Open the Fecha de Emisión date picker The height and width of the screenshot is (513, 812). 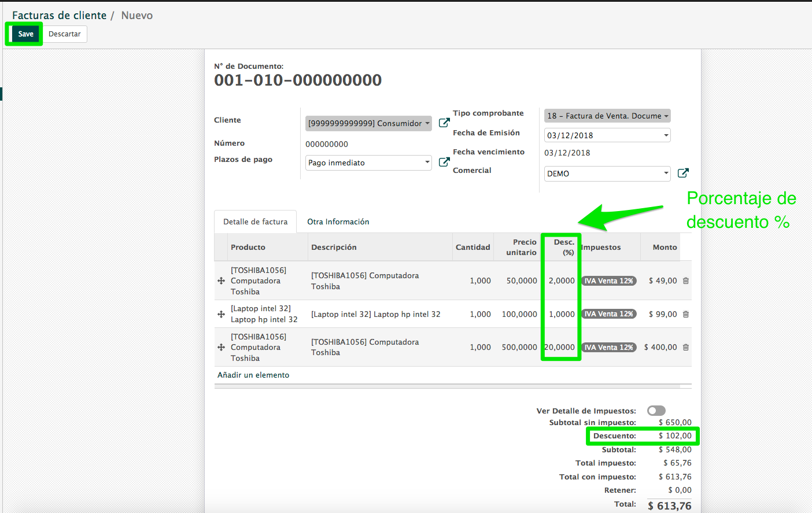[607, 135]
